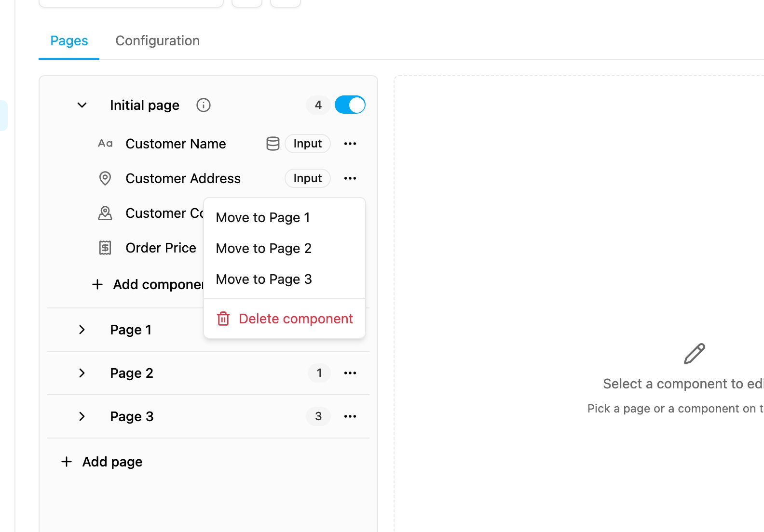Click the trash icon in the context menu
Screen dimensions: 764x532
click(223, 319)
